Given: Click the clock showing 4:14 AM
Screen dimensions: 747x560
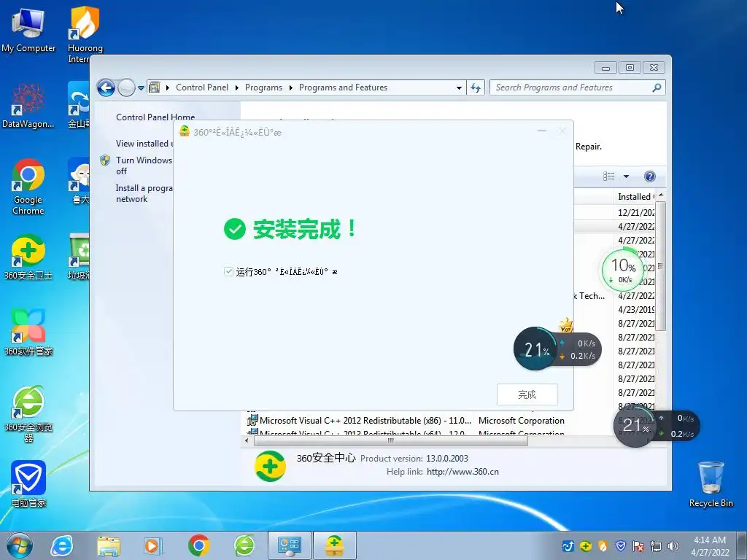Looking at the screenshot, I should click(709, 545).
